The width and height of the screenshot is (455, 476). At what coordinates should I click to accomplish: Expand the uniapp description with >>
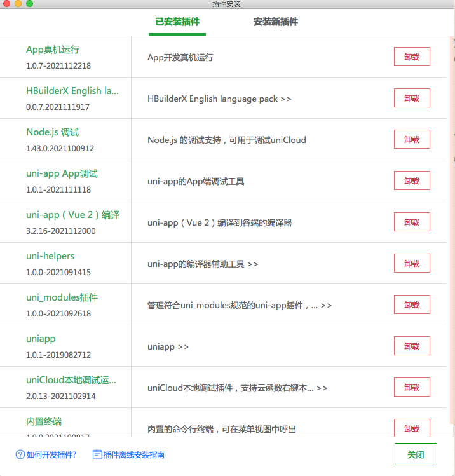pos(183,346)
